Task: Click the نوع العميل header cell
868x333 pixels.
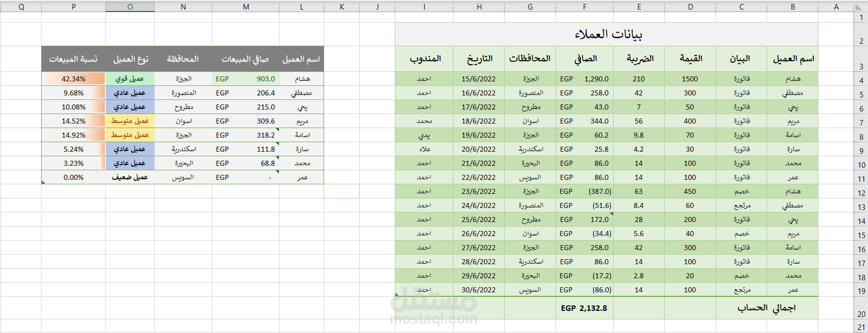Action: tap(130, 59)
